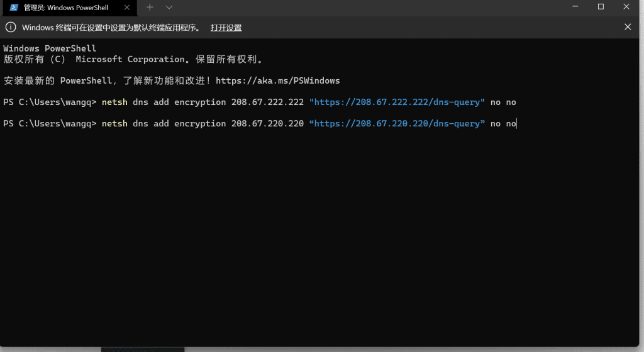Click the first netsh command word
This screenshot has height=352, width=644.
(x=114, y=102)
